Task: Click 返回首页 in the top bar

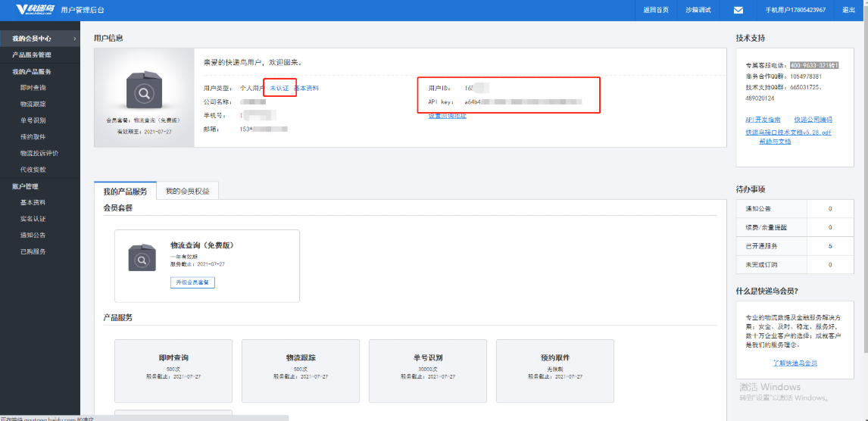Action: [x=656, y=10]
